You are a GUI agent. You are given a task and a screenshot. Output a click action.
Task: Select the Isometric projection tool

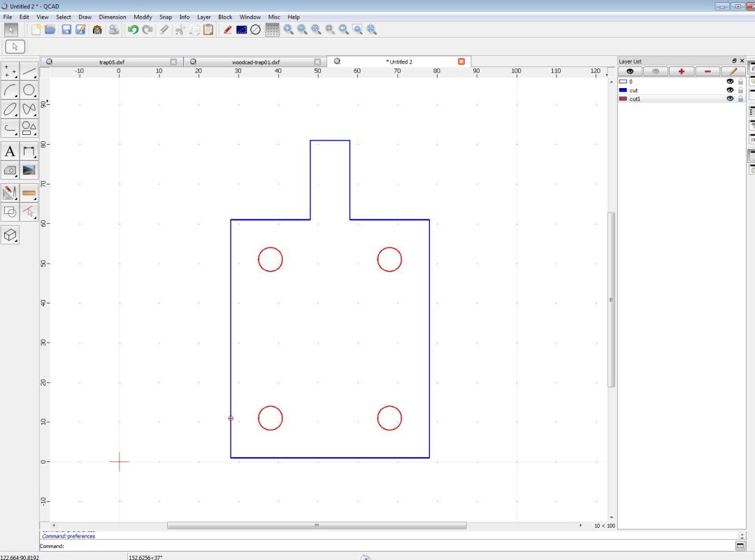(10, 235)
